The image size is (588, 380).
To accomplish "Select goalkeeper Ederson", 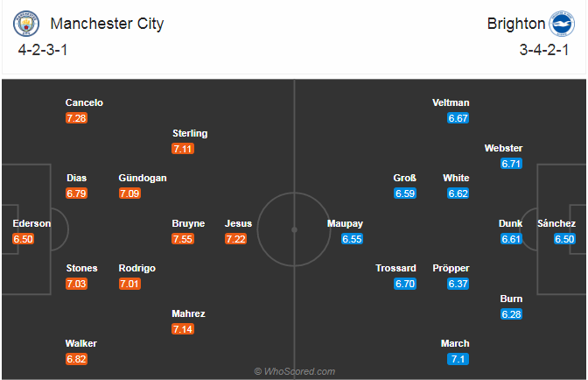I will [x=31, y=223].
